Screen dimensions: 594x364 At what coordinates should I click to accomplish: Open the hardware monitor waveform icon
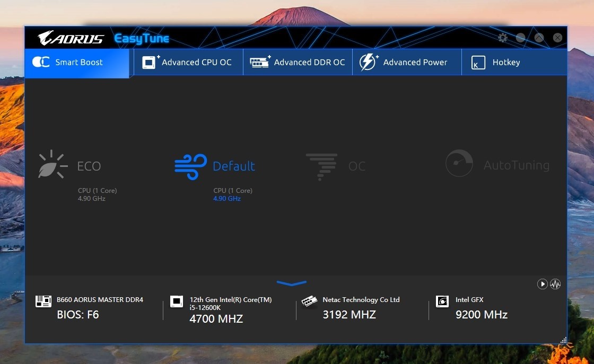click(x=555, y=284)
